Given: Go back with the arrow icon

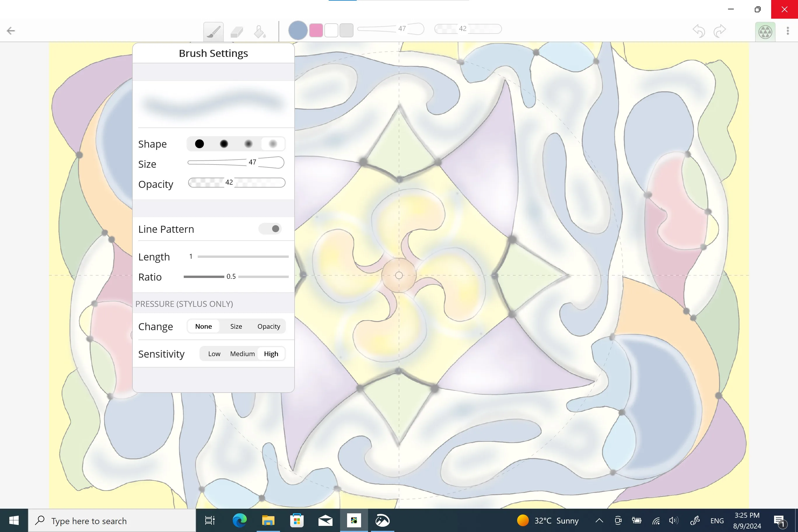Looking at the screenshot, I should pos(11,31).
